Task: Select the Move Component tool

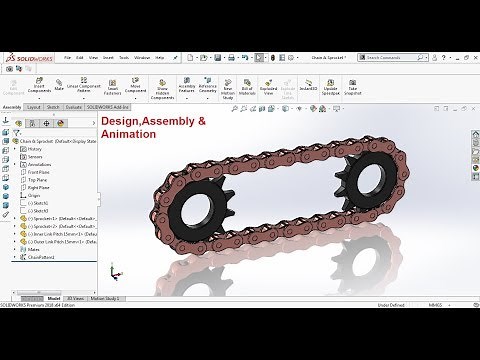Action: point(135,85)
